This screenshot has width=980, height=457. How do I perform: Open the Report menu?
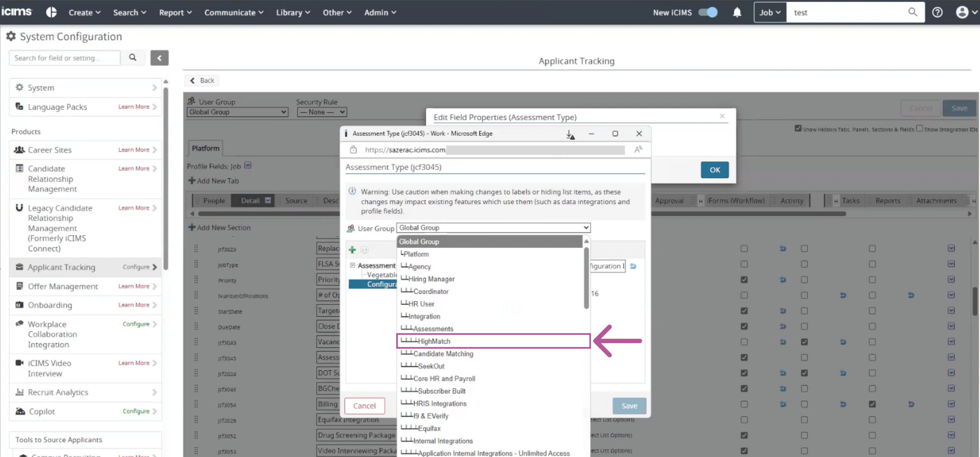pos(175,12)
